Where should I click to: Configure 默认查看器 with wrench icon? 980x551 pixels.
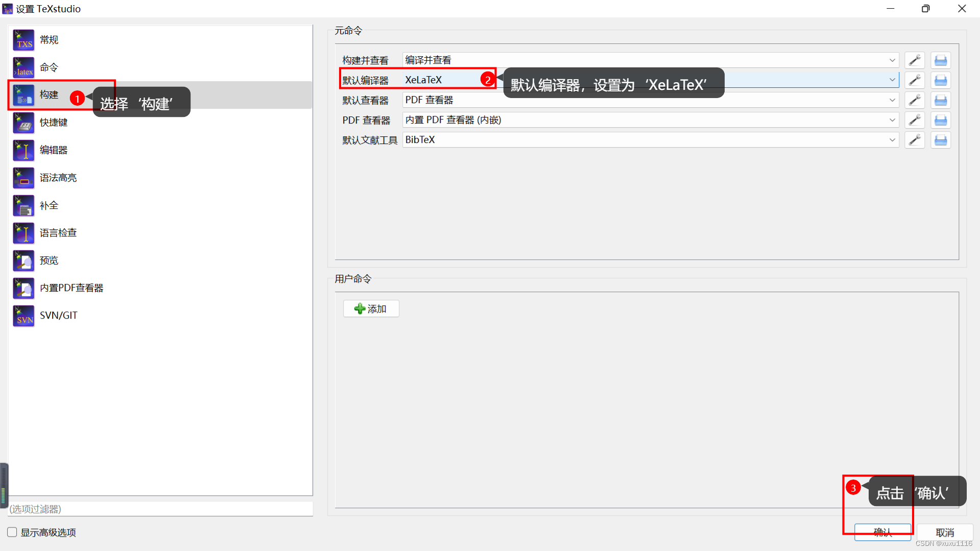[x=915, y=100]
